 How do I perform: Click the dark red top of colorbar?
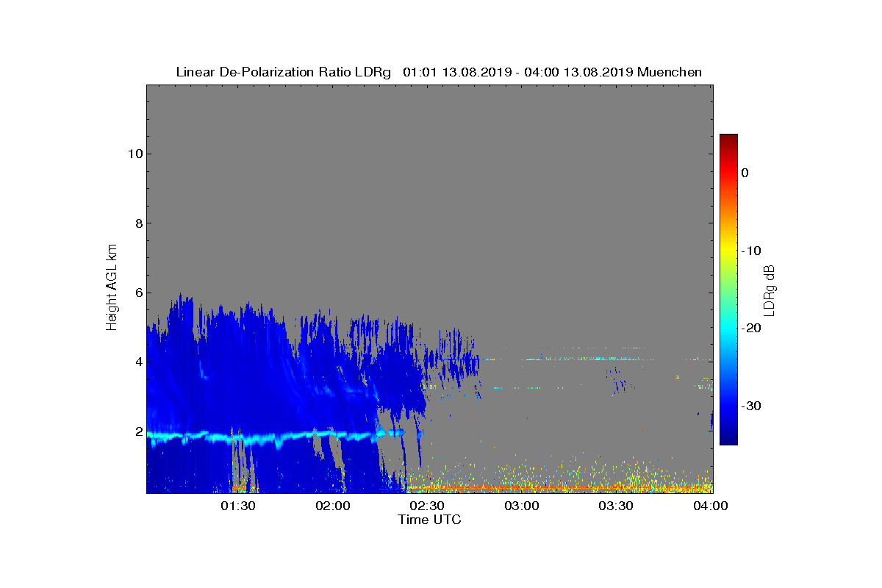[x=728, y=138]
